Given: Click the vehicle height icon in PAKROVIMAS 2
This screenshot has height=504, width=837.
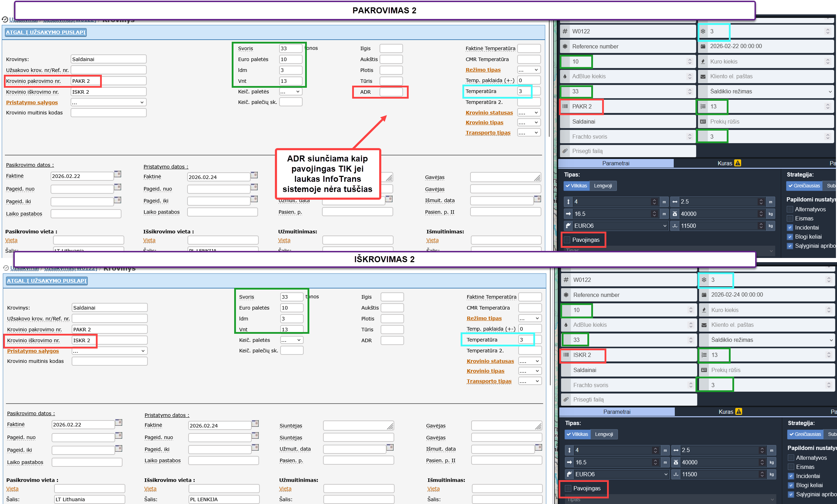Looking at the screenshot, I should point(568,202).
